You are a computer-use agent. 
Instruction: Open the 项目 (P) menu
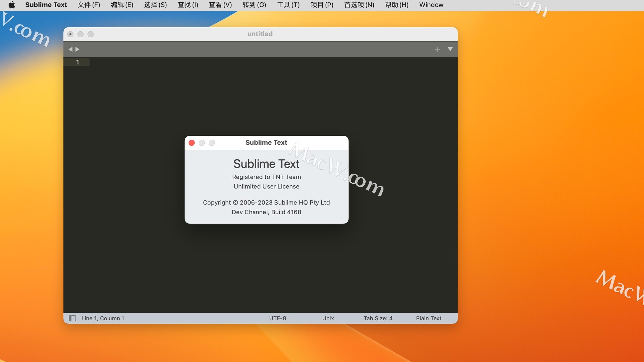322,5
